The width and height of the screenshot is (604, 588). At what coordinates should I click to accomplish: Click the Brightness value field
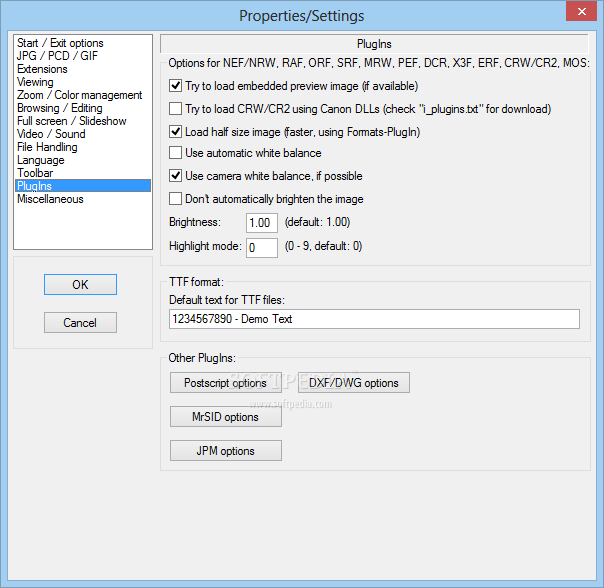pyautogui.click(x=262, y=223)
